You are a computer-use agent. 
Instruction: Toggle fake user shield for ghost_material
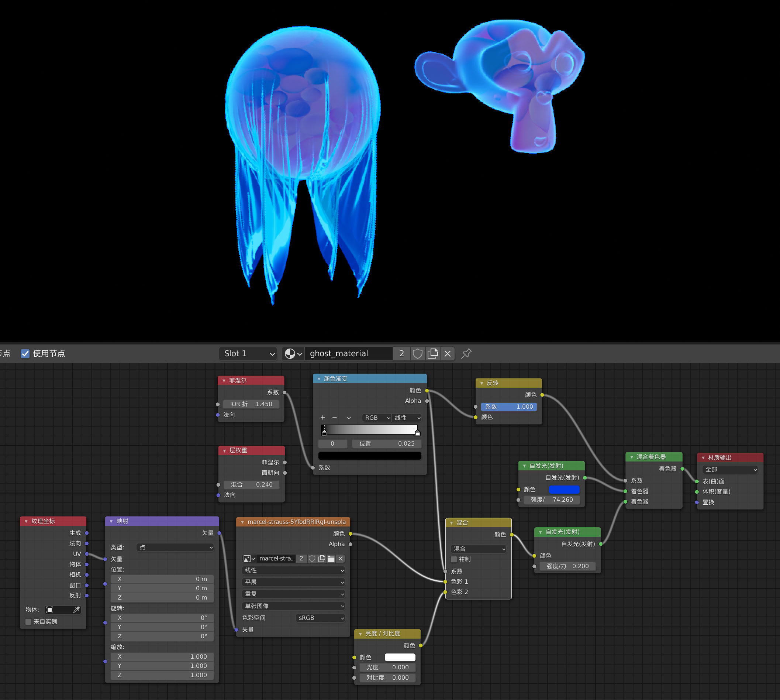tap(417, 353)
